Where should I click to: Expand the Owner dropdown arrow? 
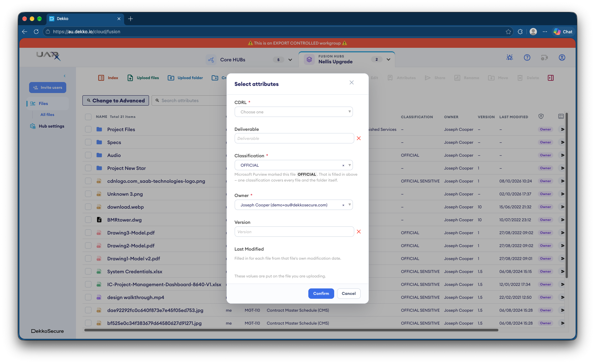349,205
